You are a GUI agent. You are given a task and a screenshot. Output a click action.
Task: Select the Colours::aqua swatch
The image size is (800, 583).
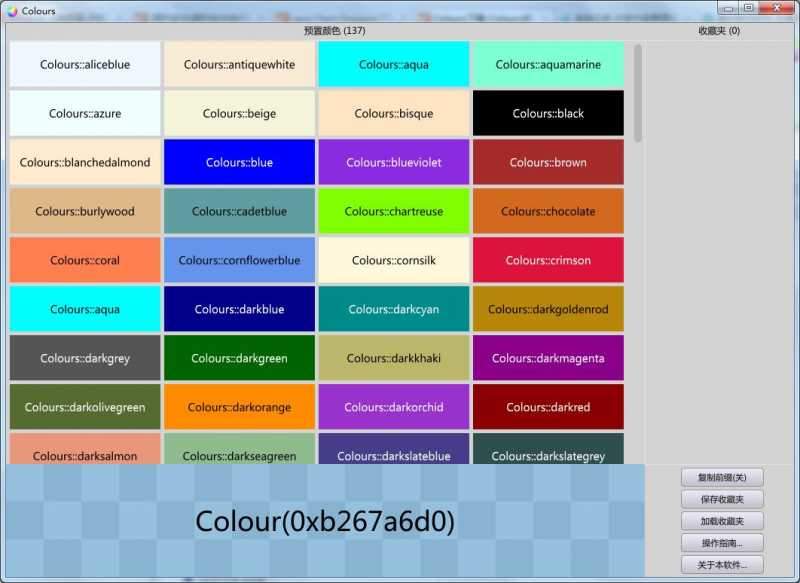393,64
